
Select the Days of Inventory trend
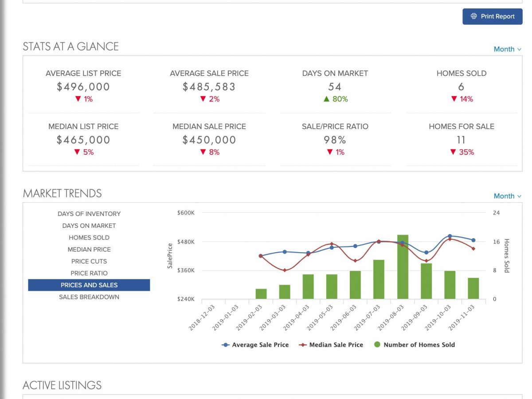(89, 214)
